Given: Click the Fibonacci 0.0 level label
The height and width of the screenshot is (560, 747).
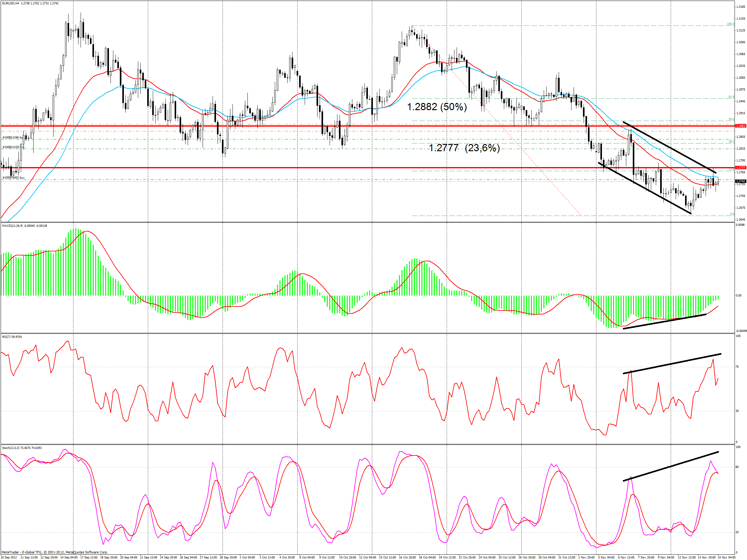Looking at the screenshot, I should pos(731,214).
